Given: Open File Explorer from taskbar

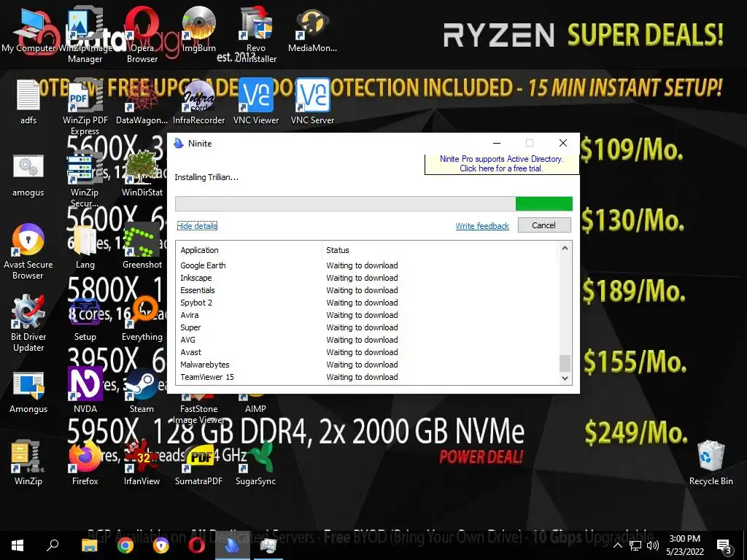Looking at the screenshot, I should 89,545.
